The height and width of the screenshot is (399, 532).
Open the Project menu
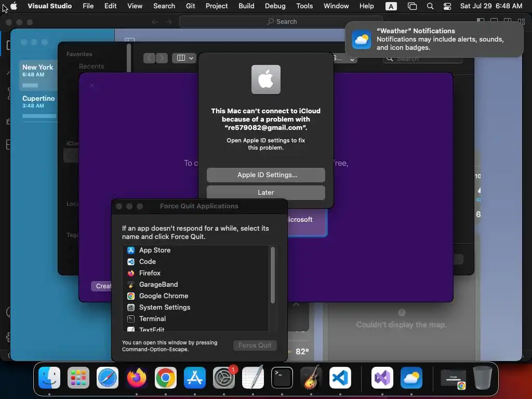click(217, 6)
